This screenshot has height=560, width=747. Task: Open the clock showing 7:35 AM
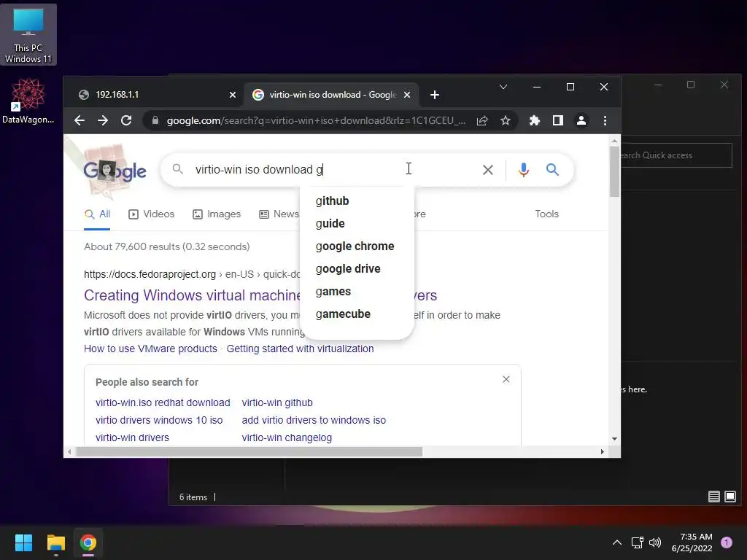point(692,542)
